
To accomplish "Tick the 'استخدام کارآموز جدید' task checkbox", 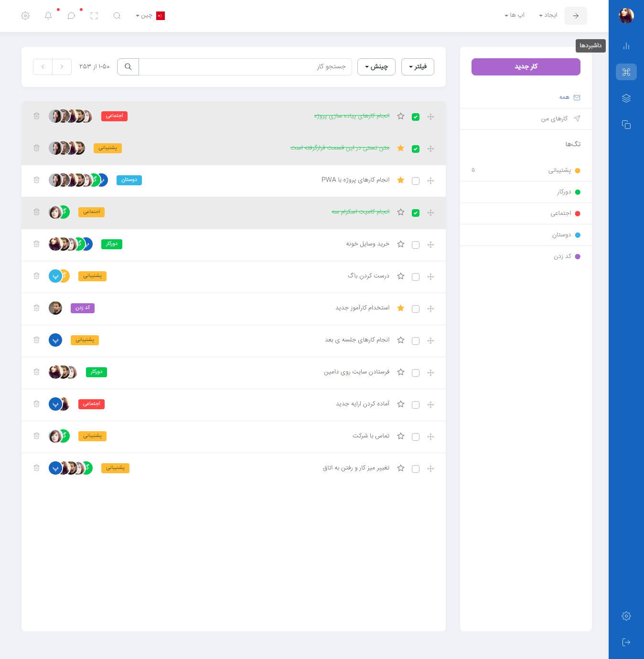I will [x=416, y=309].
